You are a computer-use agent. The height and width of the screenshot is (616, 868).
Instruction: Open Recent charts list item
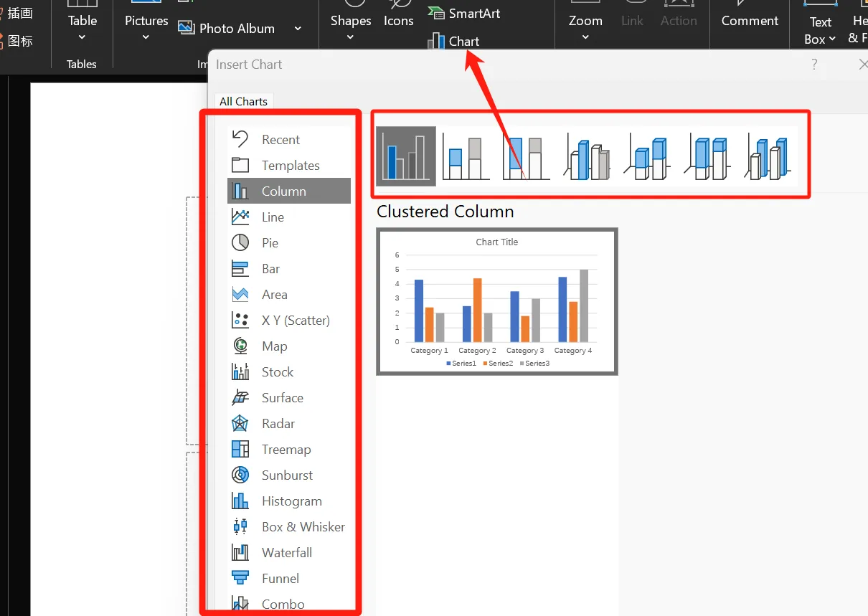(280, 140)
